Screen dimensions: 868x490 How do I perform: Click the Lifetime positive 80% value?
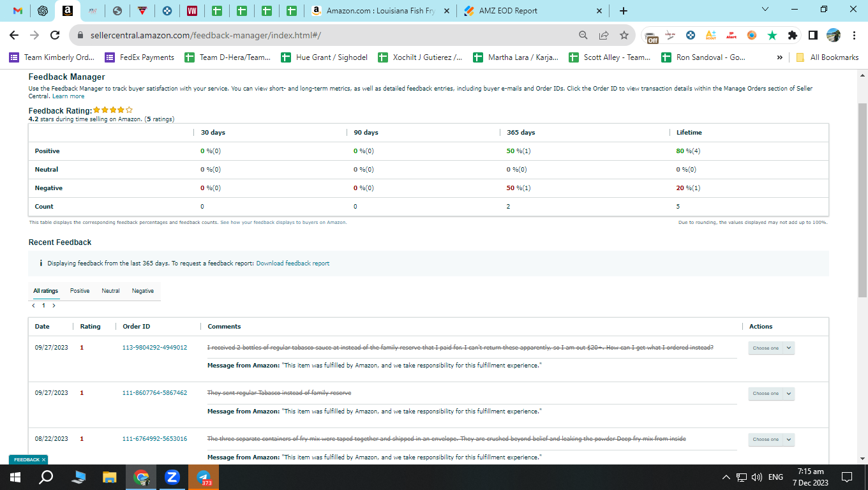point(689,151)
